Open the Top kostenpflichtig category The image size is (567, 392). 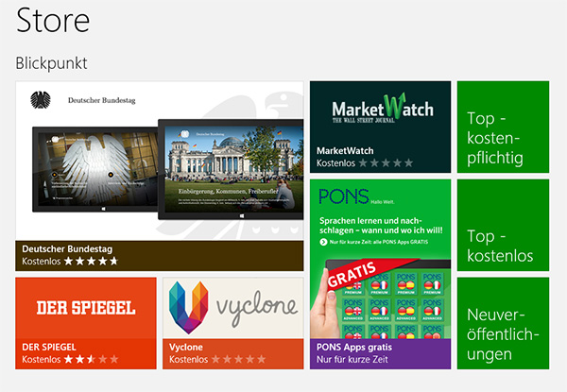click(x=503, y=127)
